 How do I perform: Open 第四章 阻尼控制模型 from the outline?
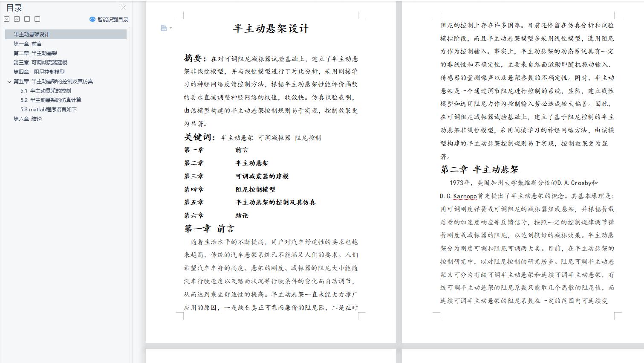tap(39, 72)
